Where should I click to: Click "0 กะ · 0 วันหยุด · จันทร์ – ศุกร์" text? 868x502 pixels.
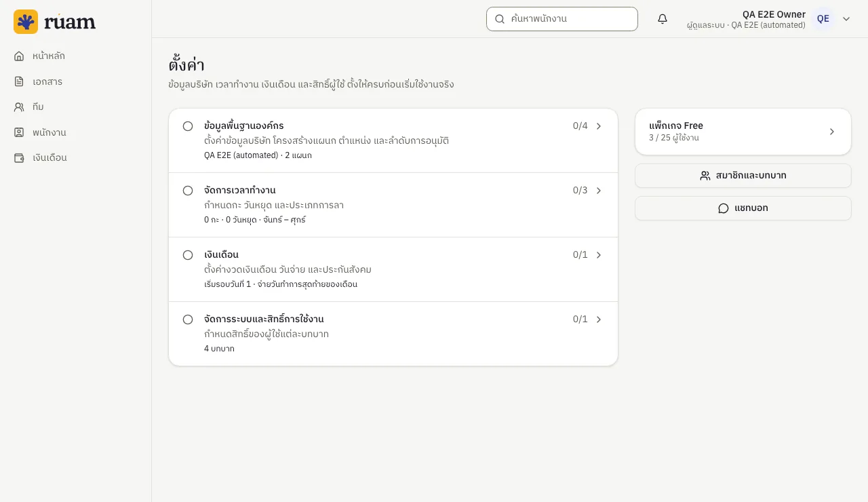[255, 220]
